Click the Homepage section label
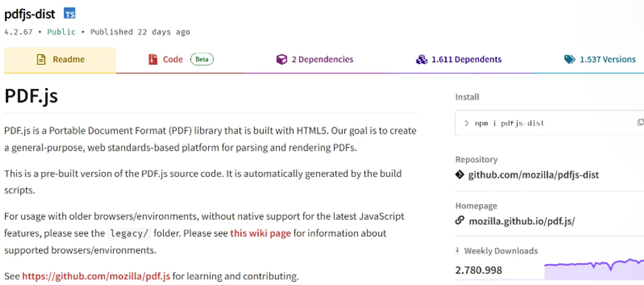This screenshot has height=285, width=644. click(476, 206)
